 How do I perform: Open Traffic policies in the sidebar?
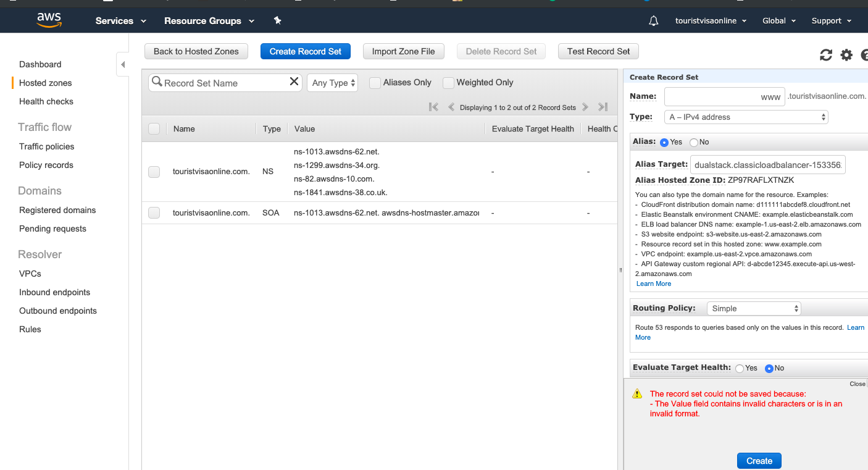pyautogui.click(x=47, y=146)
